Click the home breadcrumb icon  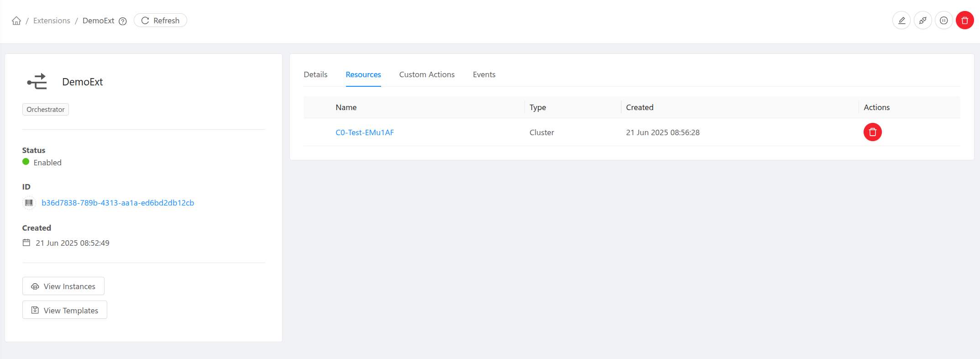pos(16,21)
